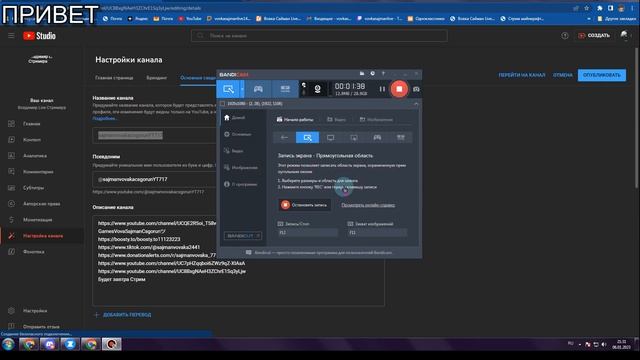Select the gamepad mode icon in the row below the tabs
640x360 pixels.
tap(377, 138)
